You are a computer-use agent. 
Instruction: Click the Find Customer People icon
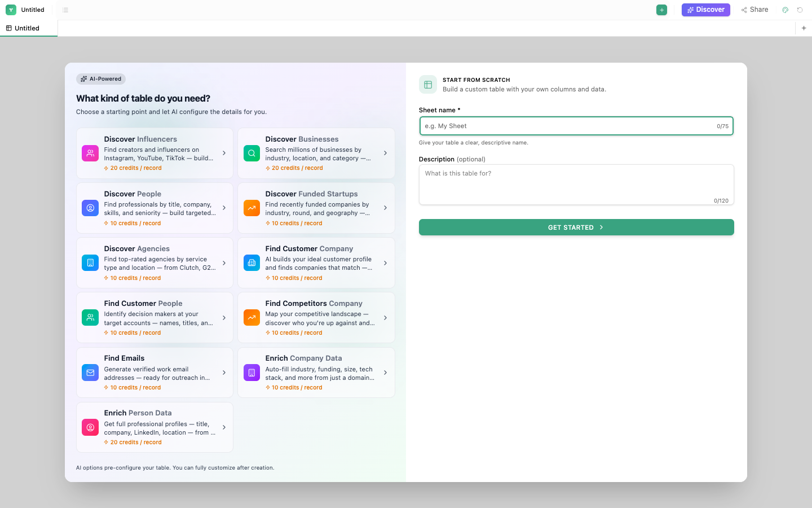[x=90, y=317]
